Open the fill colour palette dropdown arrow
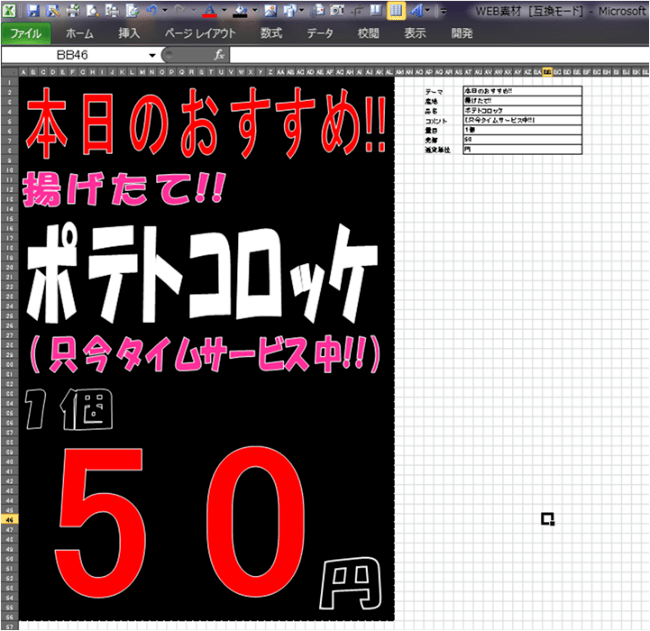 coord(255,10)
